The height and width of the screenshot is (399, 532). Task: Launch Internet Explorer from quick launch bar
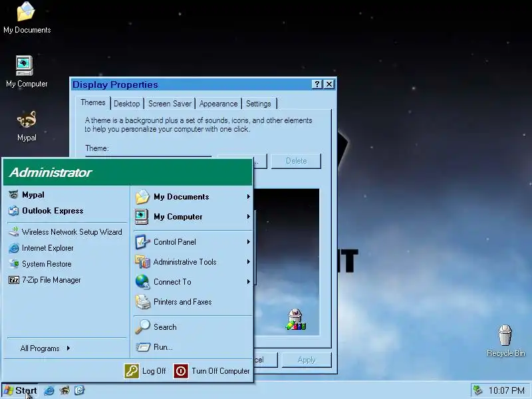(x=49, y=390)
